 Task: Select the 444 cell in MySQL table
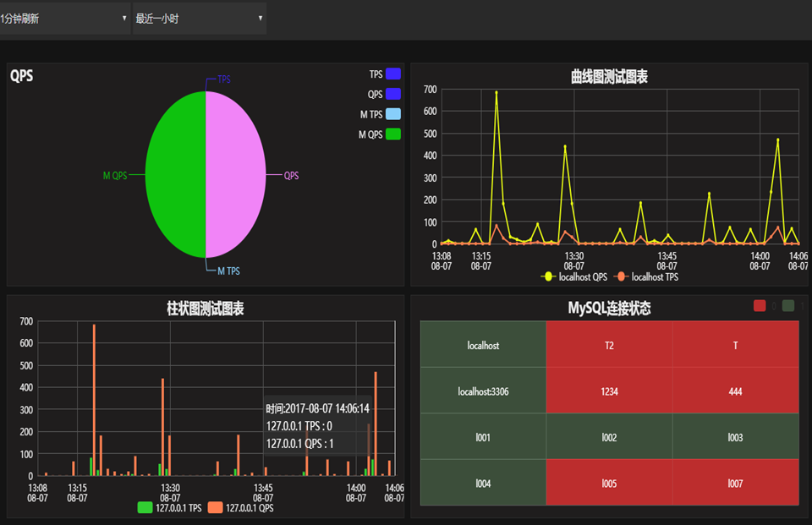tap(736, 391)
